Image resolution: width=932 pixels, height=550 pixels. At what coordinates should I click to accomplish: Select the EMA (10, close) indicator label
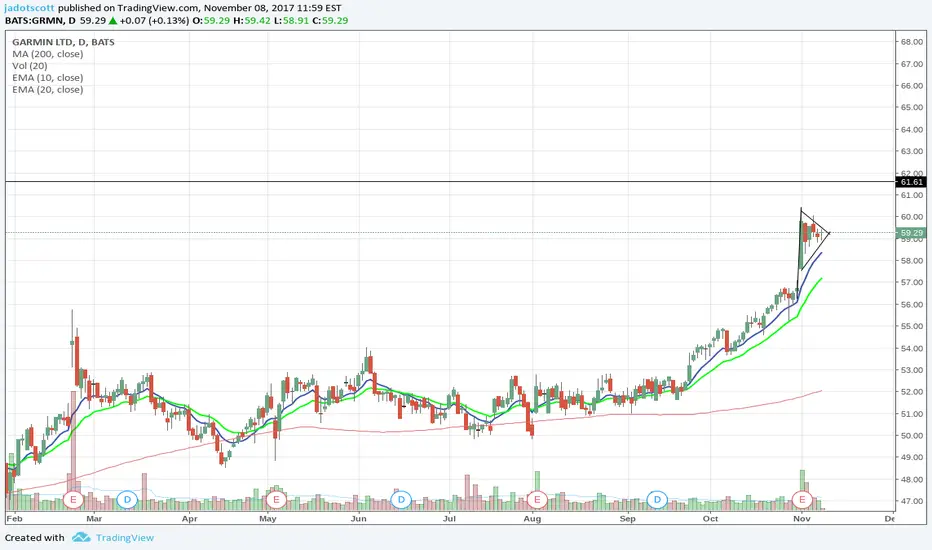point(45,77)
